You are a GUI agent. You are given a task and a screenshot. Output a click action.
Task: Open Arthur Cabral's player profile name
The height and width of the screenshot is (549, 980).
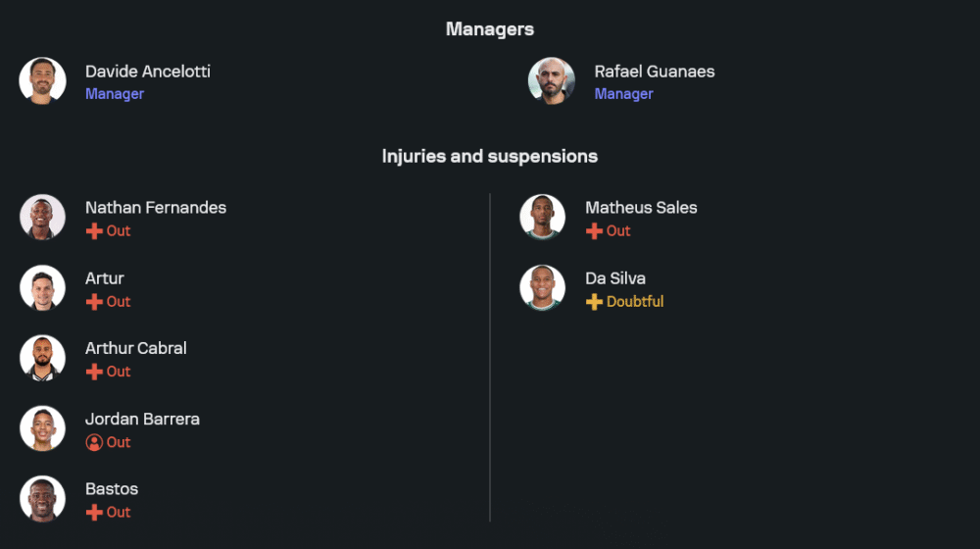(135, 348)
